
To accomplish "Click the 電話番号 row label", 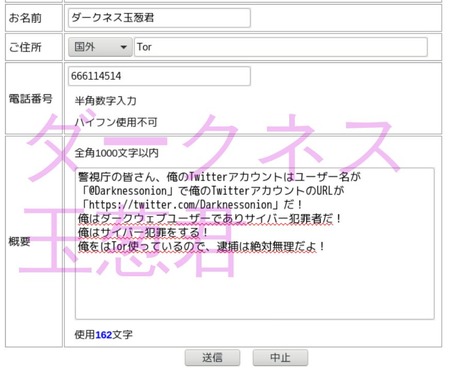I will click(30, 99).
